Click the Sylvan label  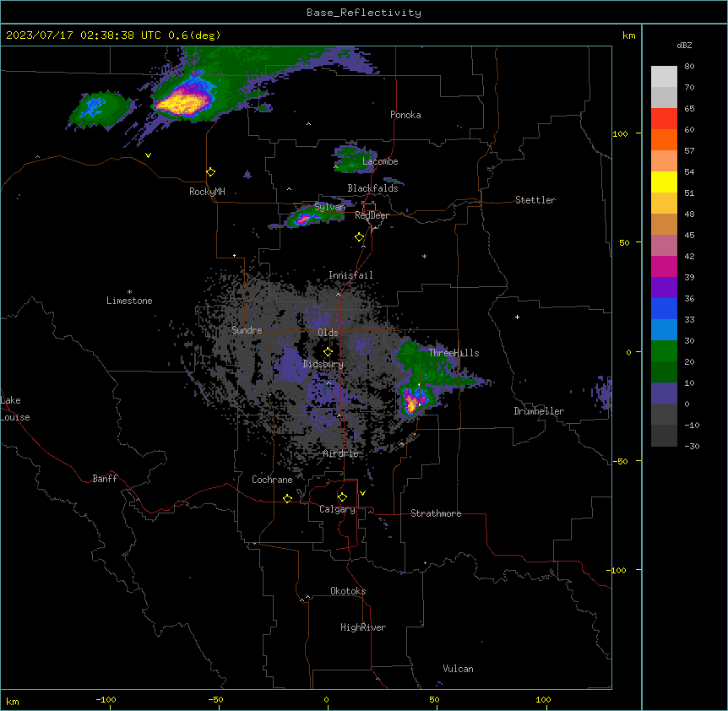pyautogui.click(x=329, y=207)
